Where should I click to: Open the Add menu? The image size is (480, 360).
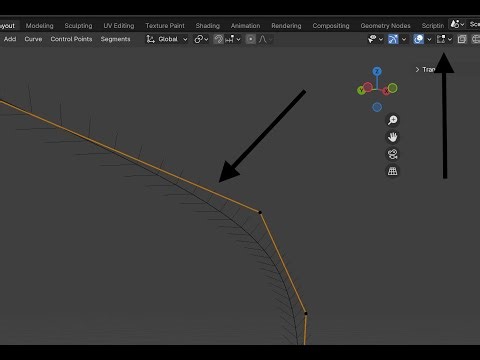10,39
